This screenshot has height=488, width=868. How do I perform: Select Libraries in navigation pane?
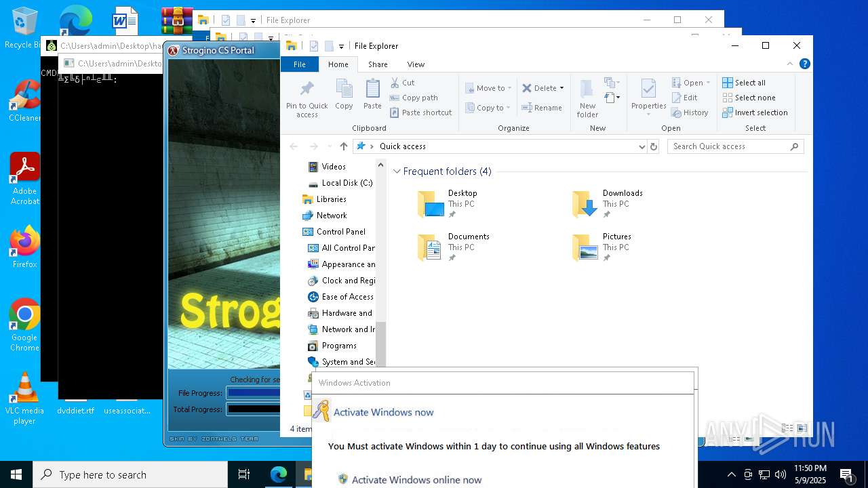pyautogui.click(x=331, y=199)
